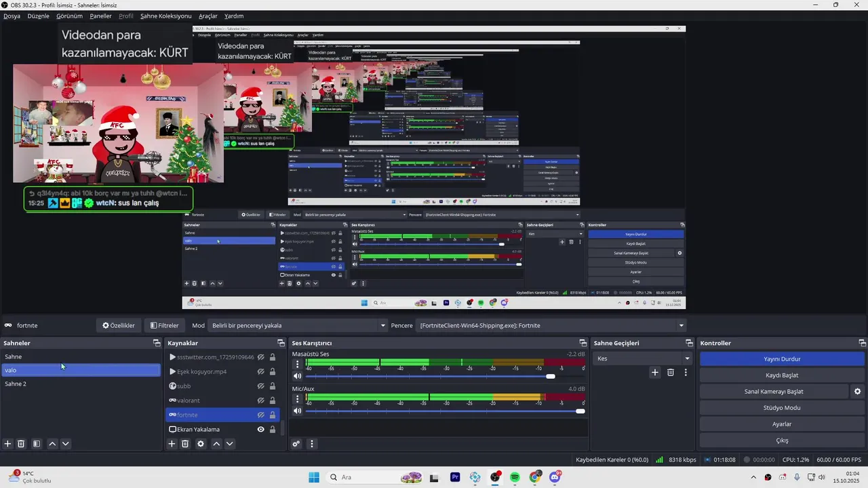
Task: Toggle the lock on the Ekran Yakalama source
Action: [x=273, y=429]
